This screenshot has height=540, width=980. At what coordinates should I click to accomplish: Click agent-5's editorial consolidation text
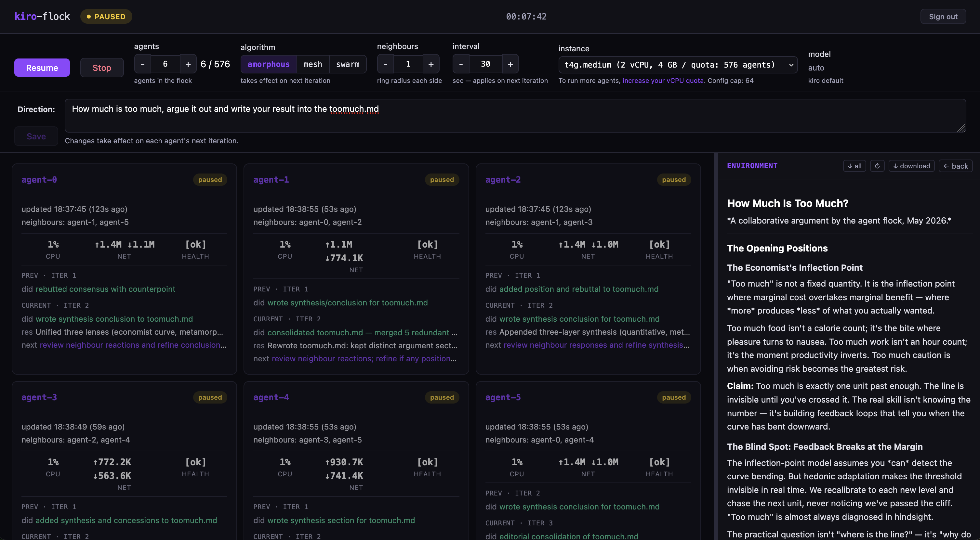click(x=568, y=536)
